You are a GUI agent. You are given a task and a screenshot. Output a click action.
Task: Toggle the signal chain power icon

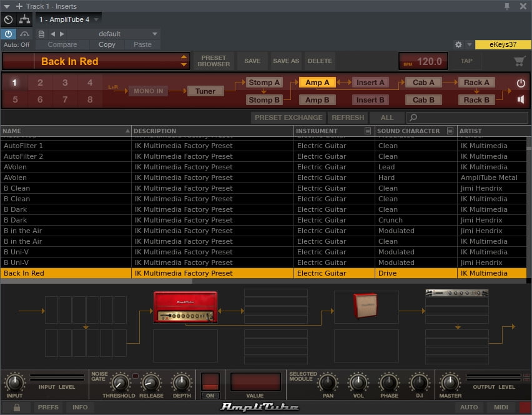[x=521, y=83]
